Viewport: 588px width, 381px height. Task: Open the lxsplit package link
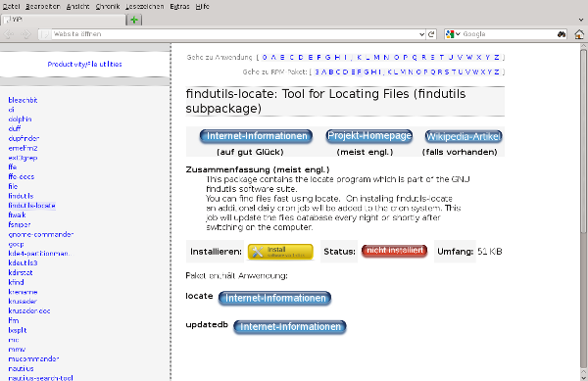[x=18, y=330]
